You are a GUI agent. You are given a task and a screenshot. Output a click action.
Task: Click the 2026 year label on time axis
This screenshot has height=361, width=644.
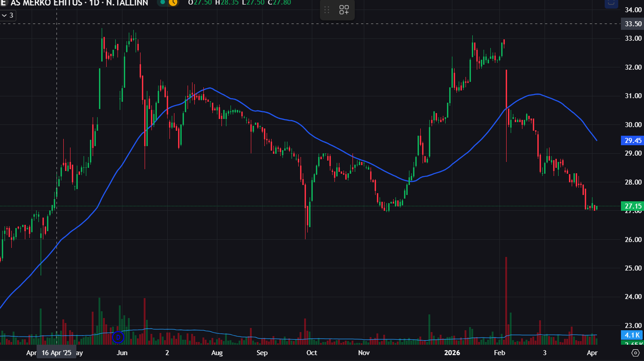[x=452, y=353]
